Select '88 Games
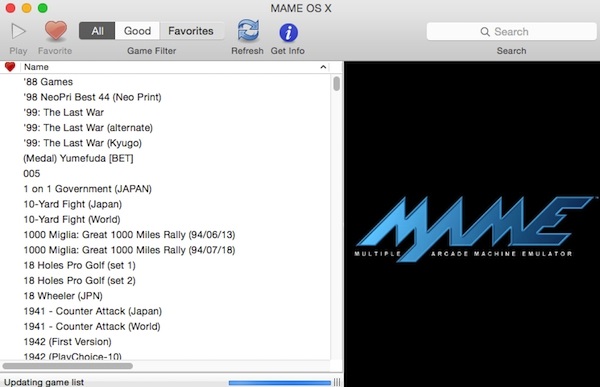The width and height of the screenshot is (600, 387). pos(48,82)
